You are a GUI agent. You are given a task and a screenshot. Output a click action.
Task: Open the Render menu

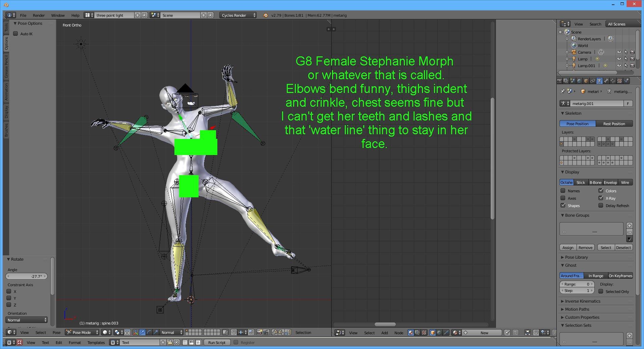(39, 15)
